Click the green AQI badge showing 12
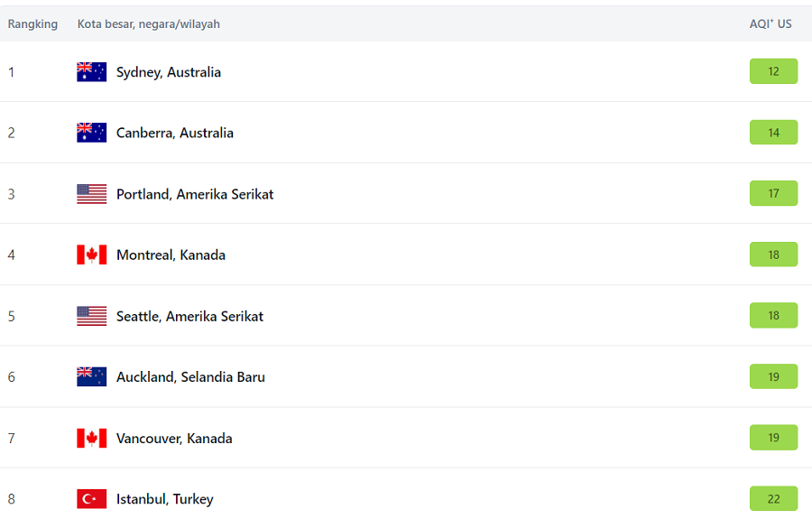The height and width of the screenshot is (528, 812). 773,71
